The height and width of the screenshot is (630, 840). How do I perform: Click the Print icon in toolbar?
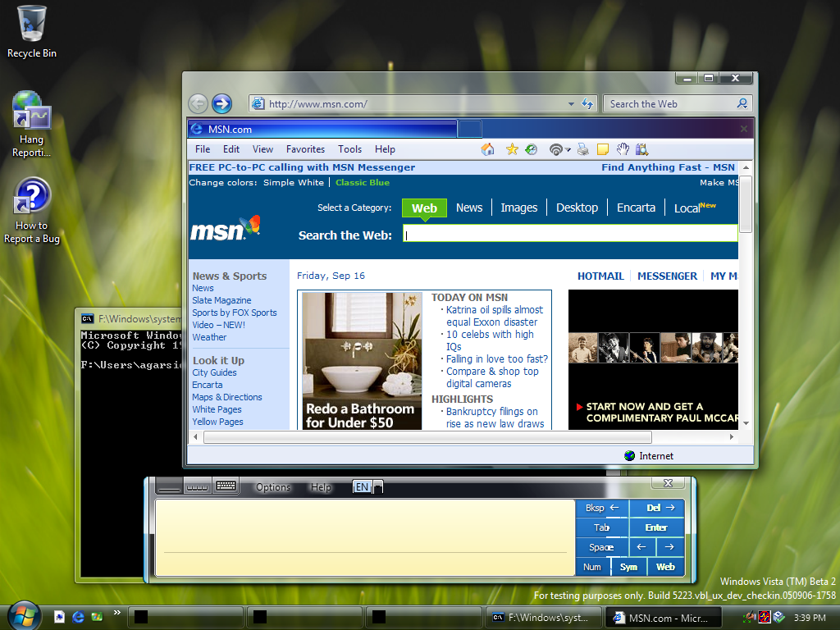583,149
